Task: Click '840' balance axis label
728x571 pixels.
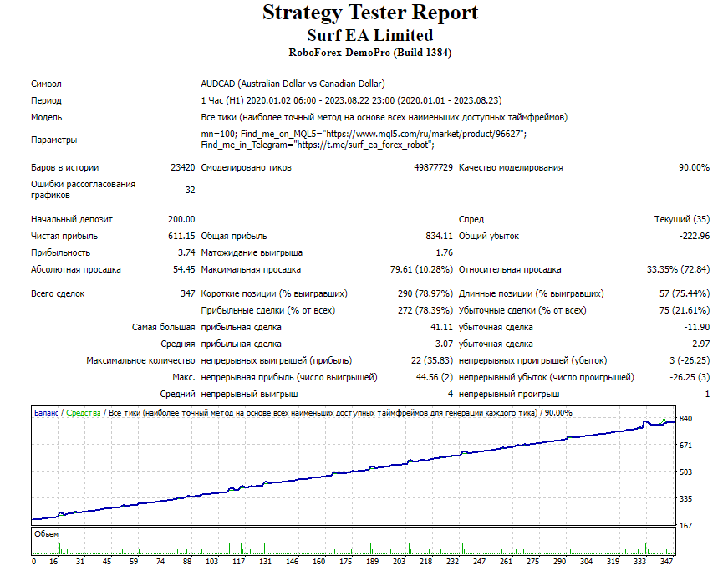Action: click(685, 419)
